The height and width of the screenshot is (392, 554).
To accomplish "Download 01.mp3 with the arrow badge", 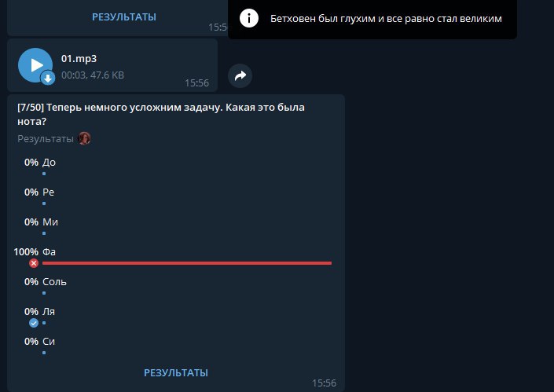I will pyautogui.click(x=48, y=78).
